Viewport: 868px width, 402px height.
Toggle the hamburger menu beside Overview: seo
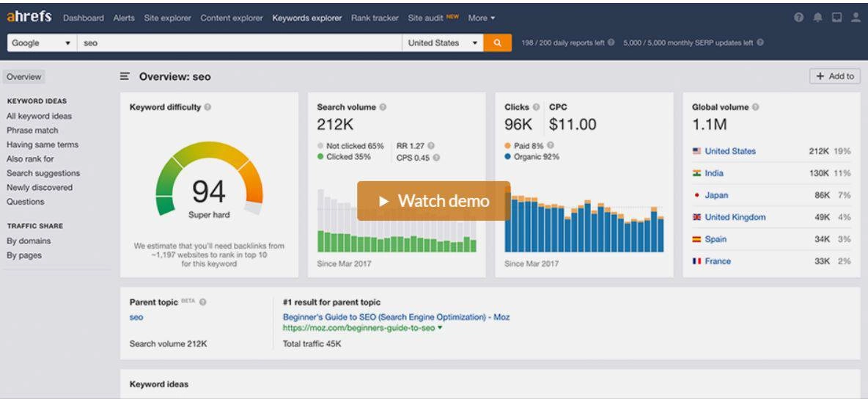(125, 76)
